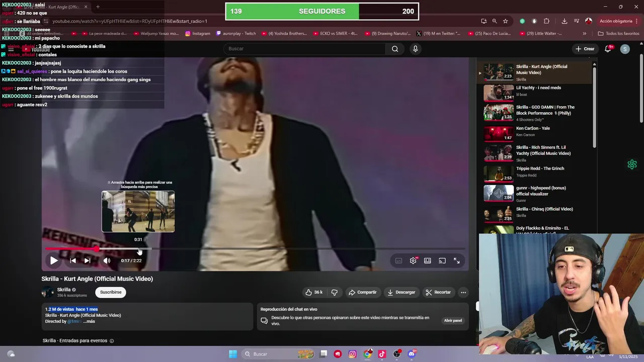The width and height of the screenshot is (644, 362).
Task: Click taskbar Buscar search field
Action: pyautogui.click(x=279, y=354)
